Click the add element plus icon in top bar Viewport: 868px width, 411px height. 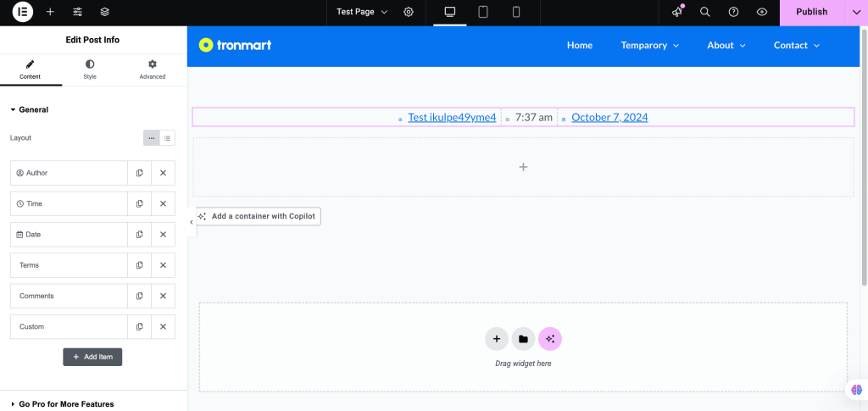[50, 12]
